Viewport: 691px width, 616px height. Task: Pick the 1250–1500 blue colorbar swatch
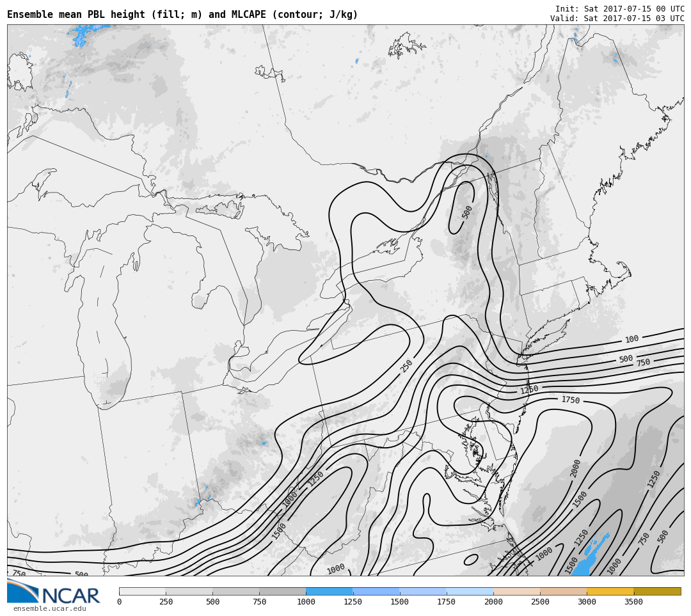pos(376,591)
